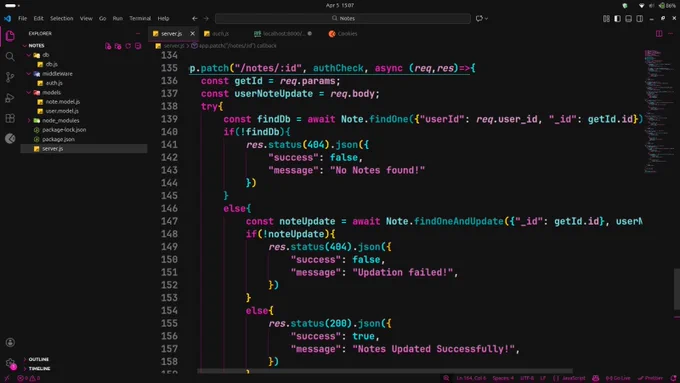Click line and column position indicator
The height and width of the screenshot is (383, 680).
pos(471,378)
